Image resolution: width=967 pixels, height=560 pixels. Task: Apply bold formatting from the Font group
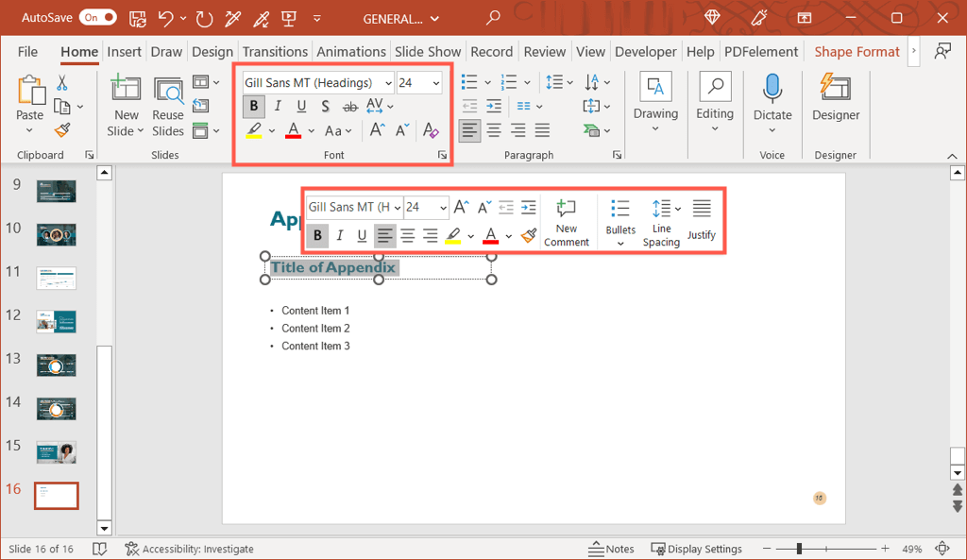[x=253, y=106]
